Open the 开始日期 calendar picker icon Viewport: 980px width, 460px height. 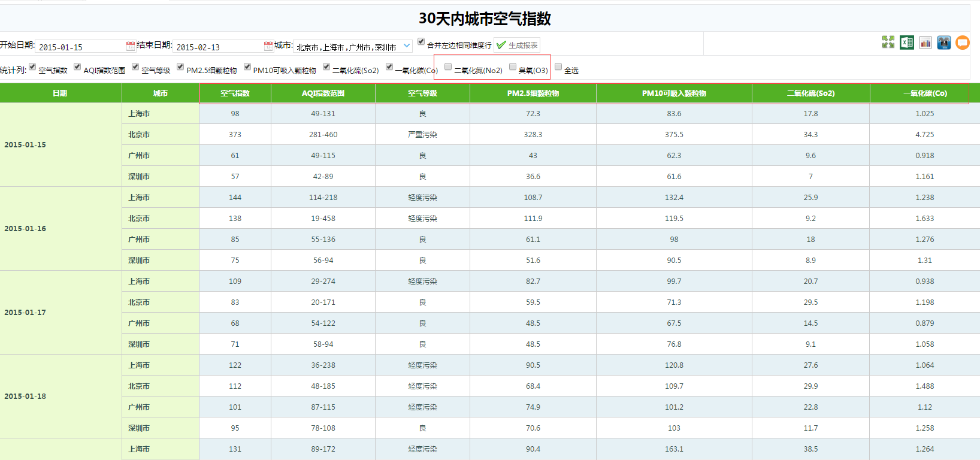[x=131, y=46]
